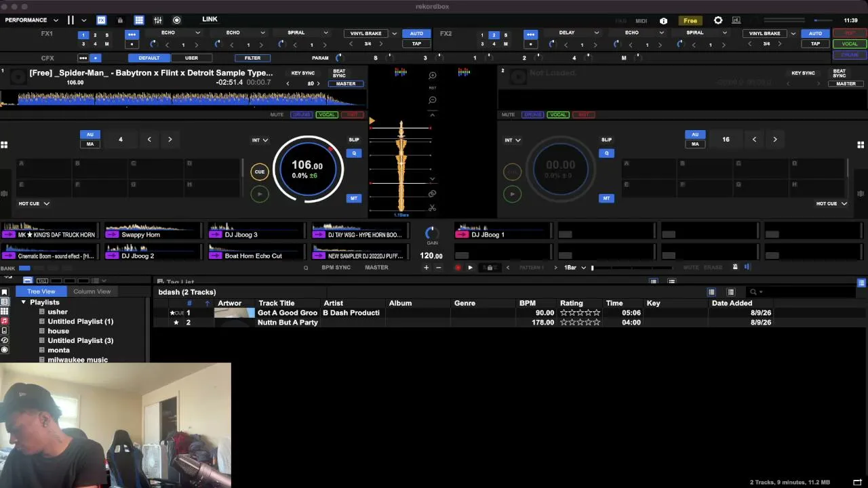
Task: Click deck 1 BEAT SYNC button
Action: pyautogui.click(x=339, y=73)
